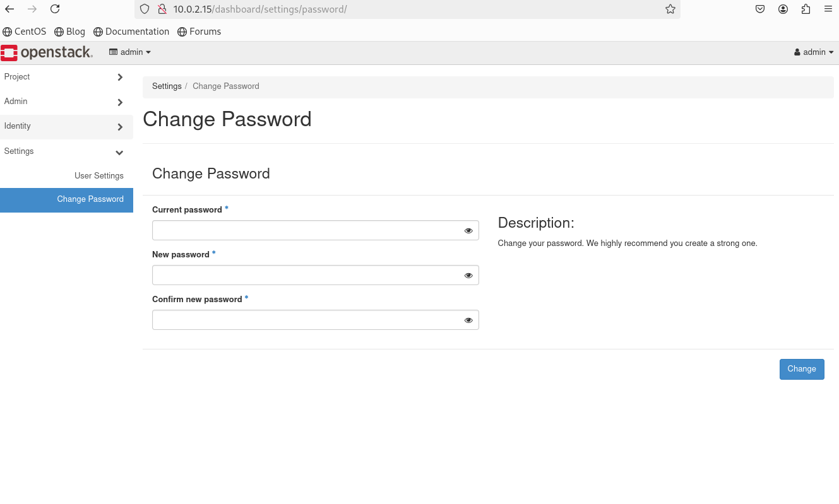Open the Firefox hamburger menu
Image resolution: width=839 pixels, height=504 pixels.
(x=828, y=9)
